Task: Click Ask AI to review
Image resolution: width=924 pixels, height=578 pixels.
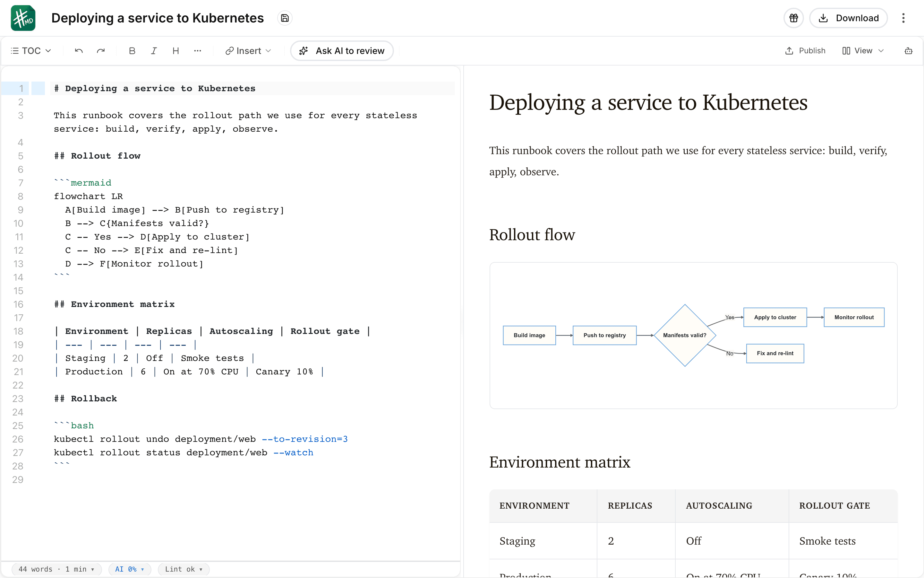Action: tap(342, 51)
